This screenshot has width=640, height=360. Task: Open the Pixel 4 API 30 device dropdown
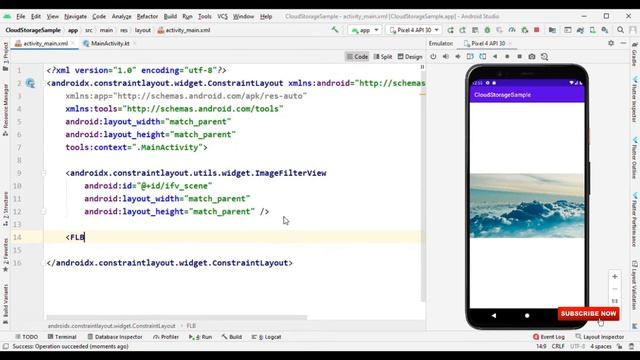(414, 30)
